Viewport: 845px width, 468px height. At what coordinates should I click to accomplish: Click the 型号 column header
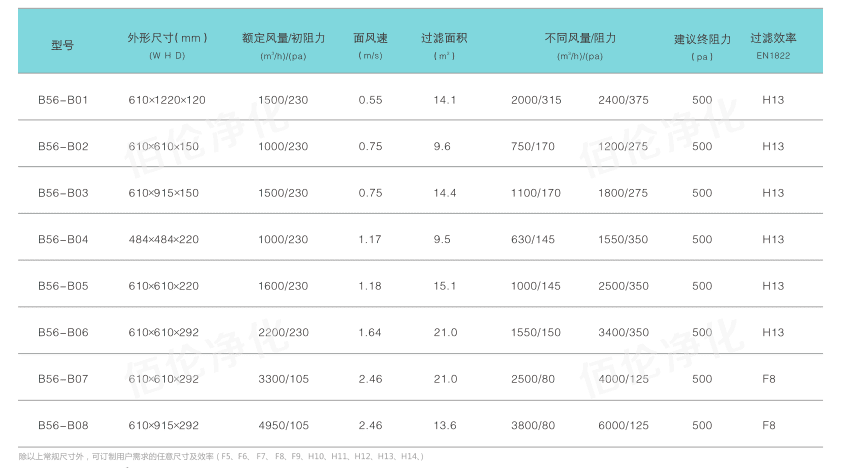pyautogui.click(x=63, y=45)
